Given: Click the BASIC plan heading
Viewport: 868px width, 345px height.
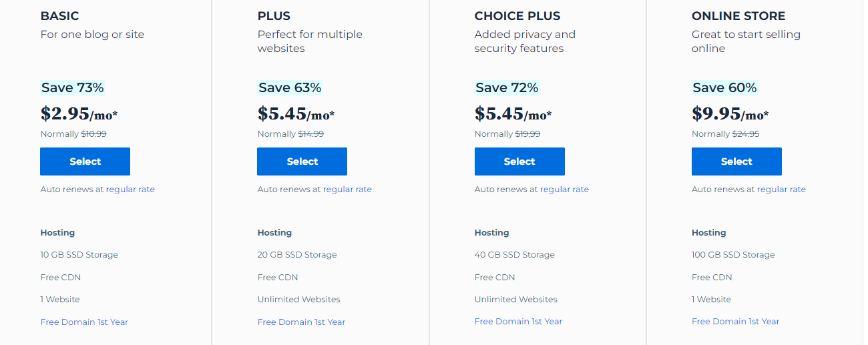Looking at the screenshot, I should coord(59,16).
